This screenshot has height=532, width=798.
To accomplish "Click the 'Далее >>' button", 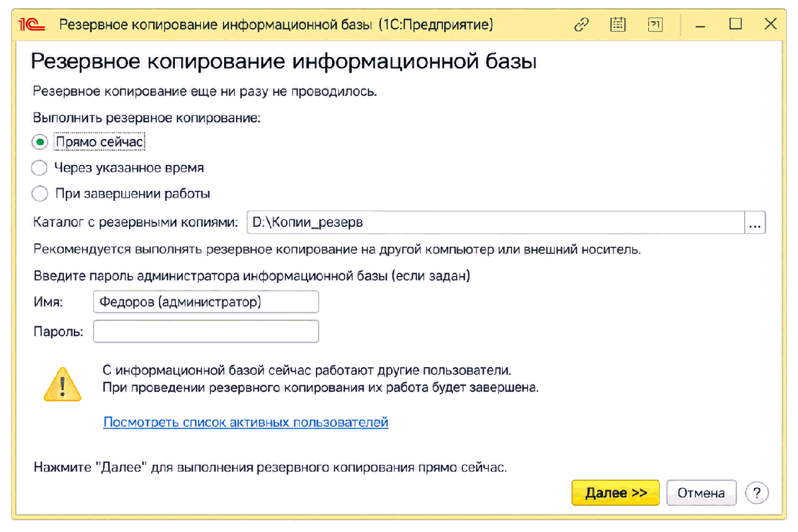I will point(616,493).
